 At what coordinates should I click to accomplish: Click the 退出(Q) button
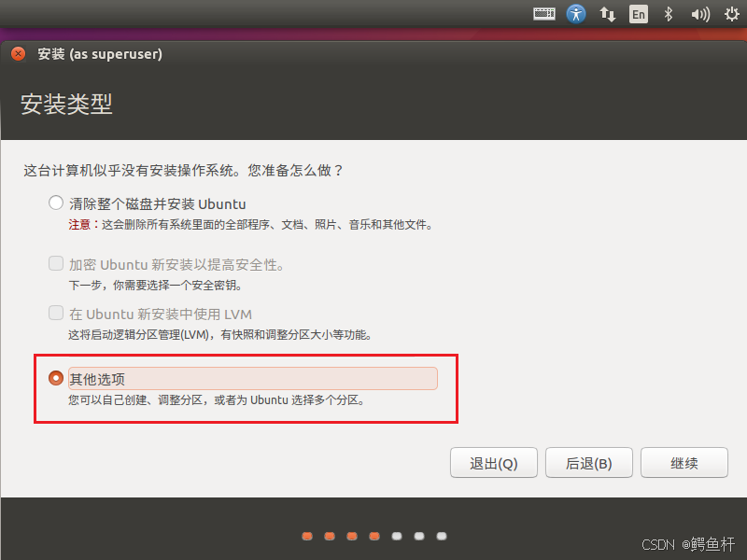point(494,462)
